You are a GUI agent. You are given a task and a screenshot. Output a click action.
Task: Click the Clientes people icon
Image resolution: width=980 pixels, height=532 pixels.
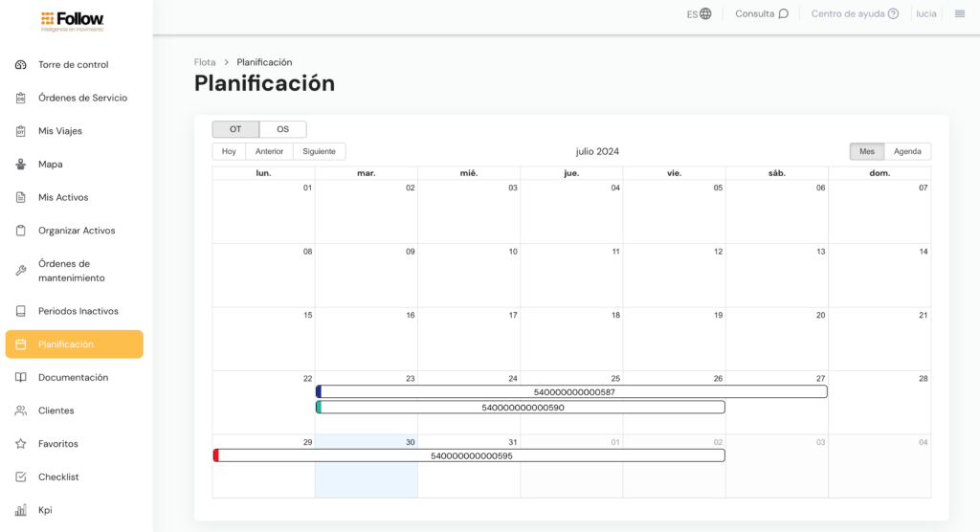(x=20, y=410)
